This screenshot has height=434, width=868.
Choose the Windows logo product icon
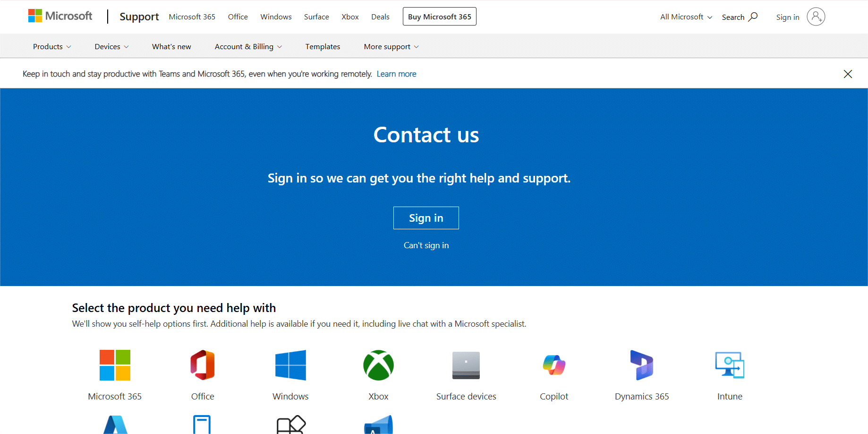290,365
